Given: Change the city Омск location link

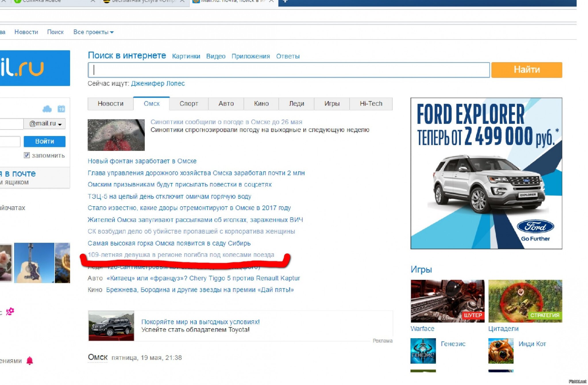Looking at the screenshot, I should 98,357.
